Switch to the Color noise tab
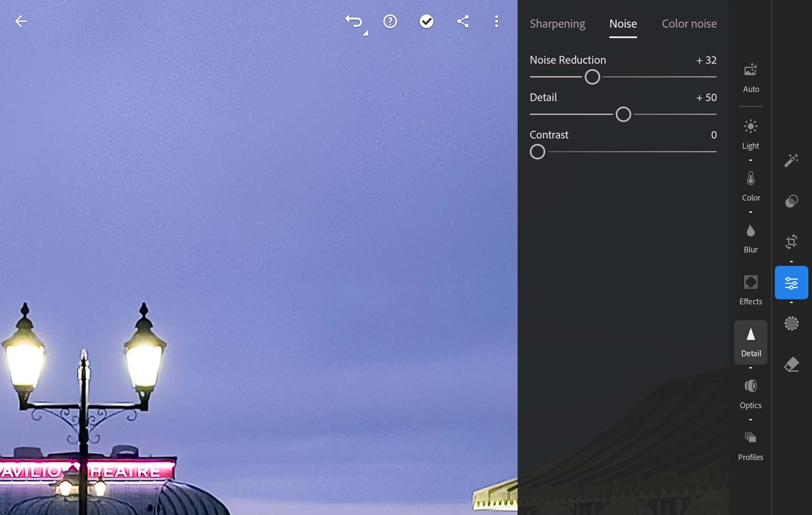This screenshot has width=812, height=515. 688,24
